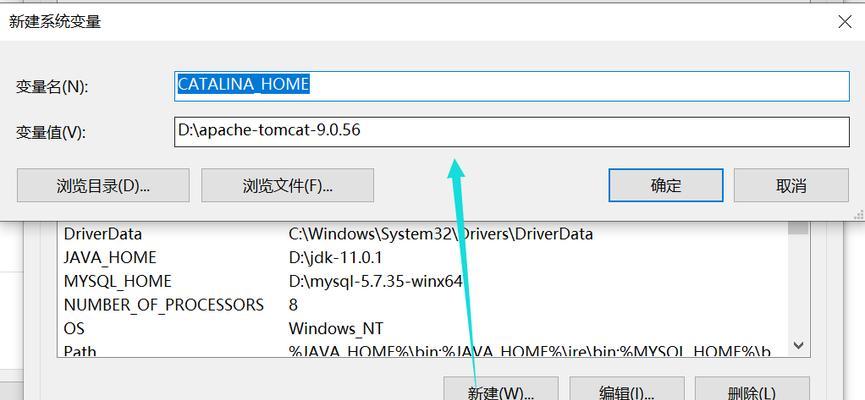Click the variable list scrollbar thumb
865x400 pixels.
point(798,228)
